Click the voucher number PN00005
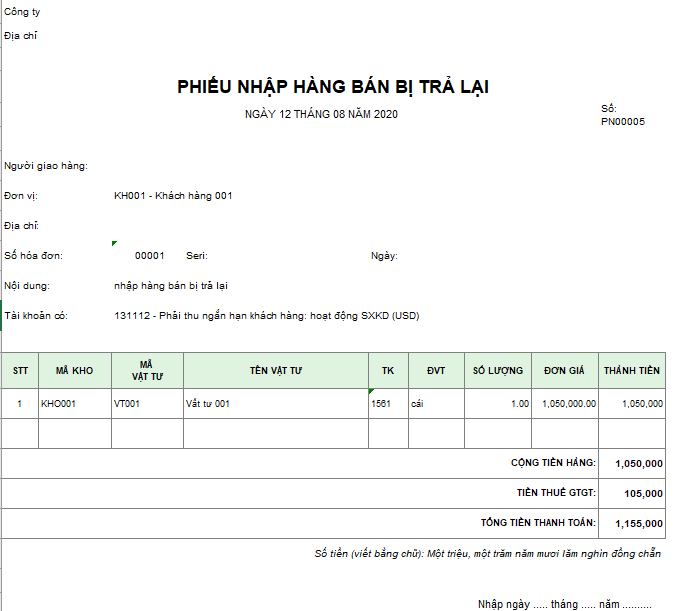Screen dimensions: 675x611 coord(622,122)
